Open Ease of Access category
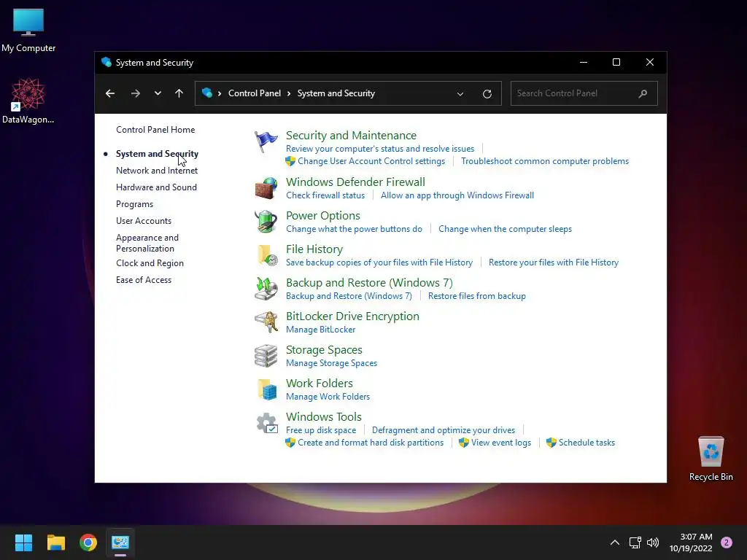This screenshot has height=560, width=747. (x=144, y=280)
